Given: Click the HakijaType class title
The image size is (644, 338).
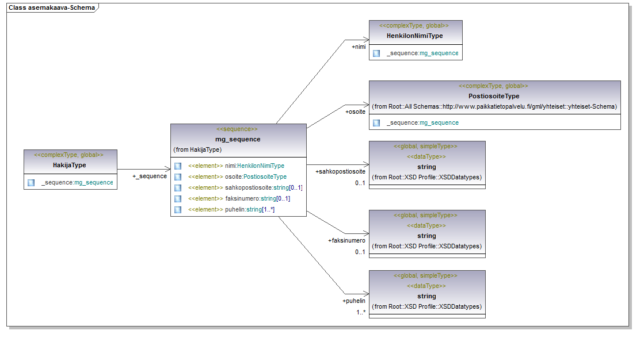Looking at the screenshot, I should [x=70, y=166].
